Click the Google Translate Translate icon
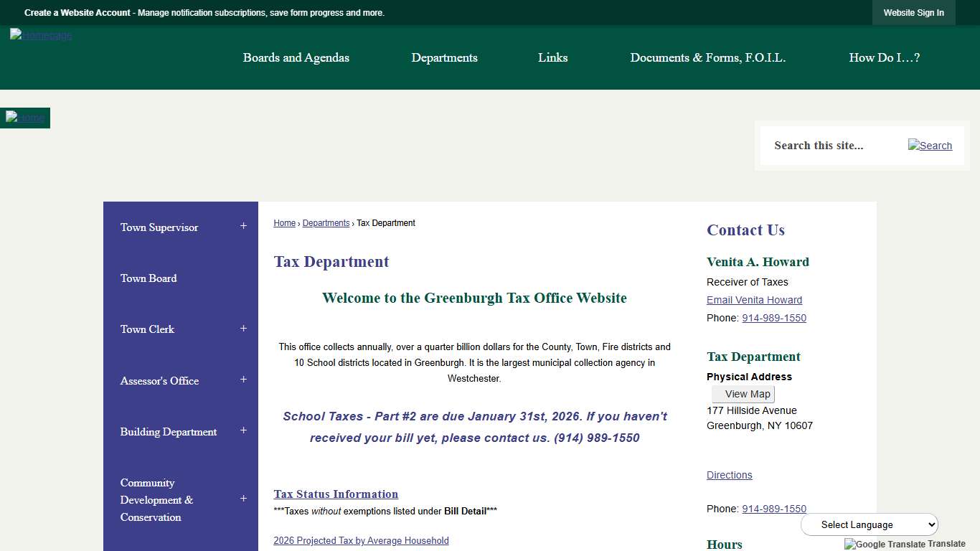The height and width of the screenshot is (551, 980). coord(905,544)
